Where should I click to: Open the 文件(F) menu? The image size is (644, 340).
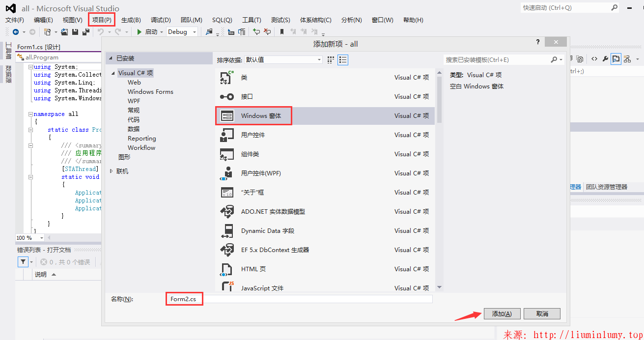tap(15, 20)
